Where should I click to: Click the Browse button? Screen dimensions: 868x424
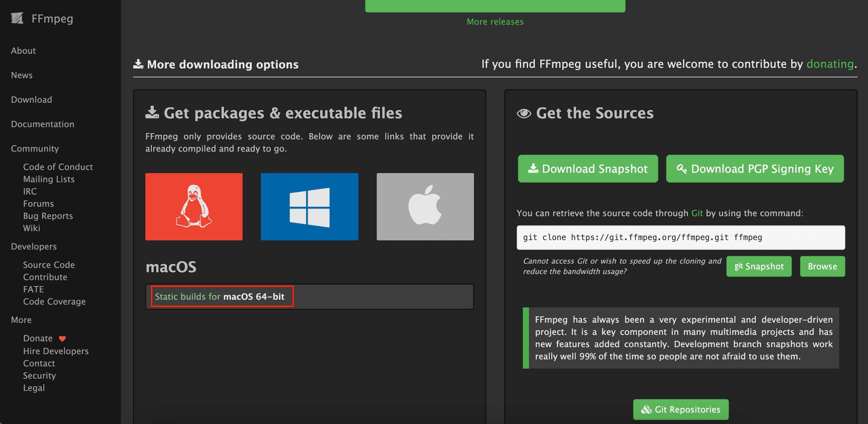[x=822, y=266]
